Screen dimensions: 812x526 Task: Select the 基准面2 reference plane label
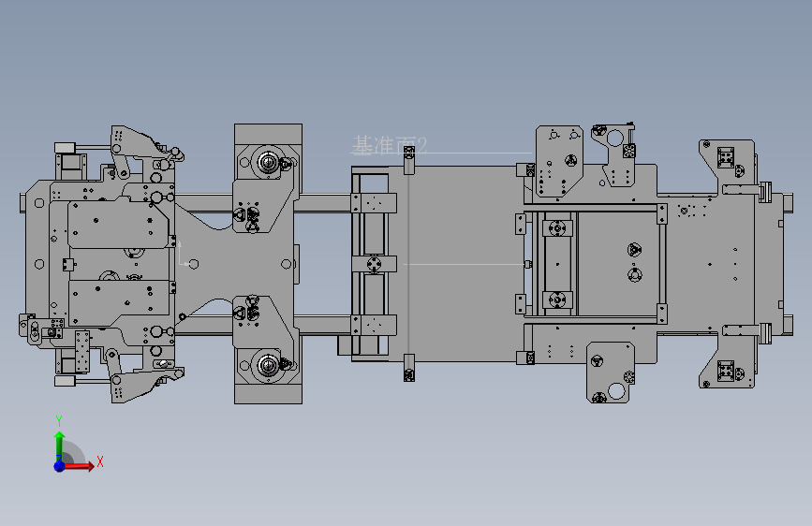pyautogui.click(x=390, y=146)
